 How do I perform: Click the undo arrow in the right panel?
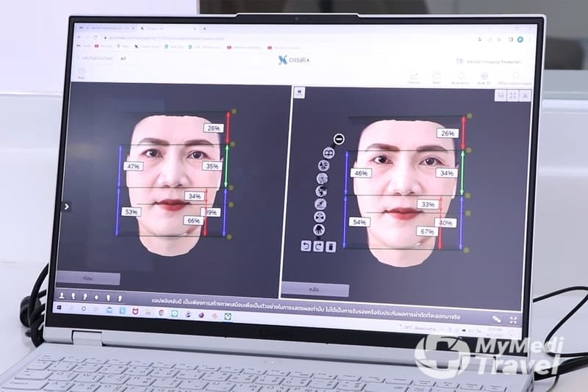coord(306,247)
